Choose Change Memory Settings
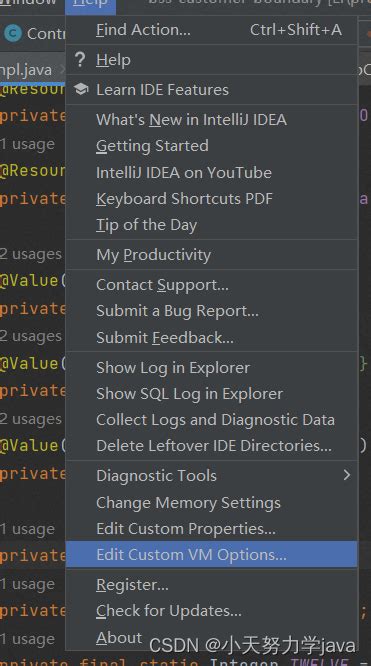Viewport: 371px width, 666px height. [212, 503]
